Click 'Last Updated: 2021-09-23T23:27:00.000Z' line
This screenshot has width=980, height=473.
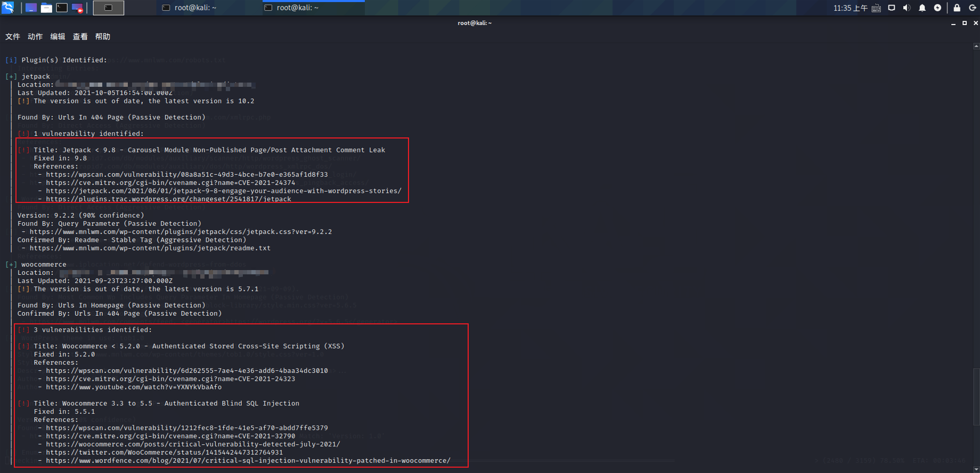[95, 281]
